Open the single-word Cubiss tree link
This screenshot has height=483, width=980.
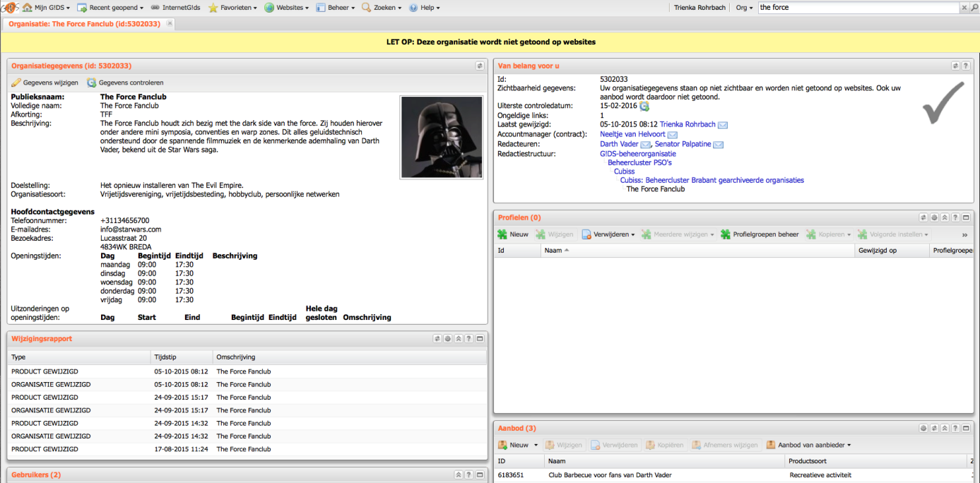(x=624, y=171)
